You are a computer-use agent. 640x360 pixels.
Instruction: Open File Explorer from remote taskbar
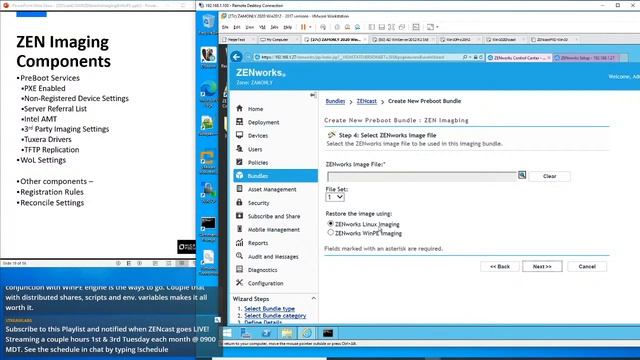(287, 333)
